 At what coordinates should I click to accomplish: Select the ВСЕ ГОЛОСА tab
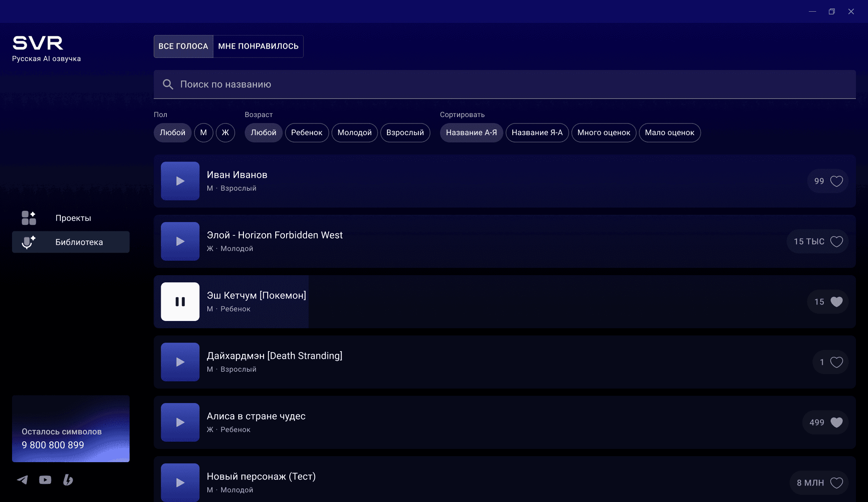[183, 46]
